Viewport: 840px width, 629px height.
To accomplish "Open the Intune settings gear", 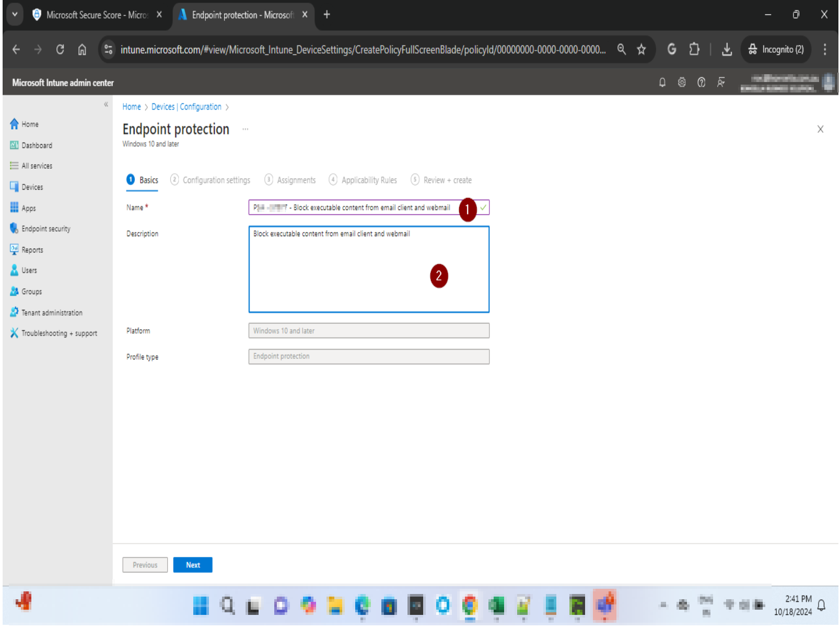I will (682, 83).
